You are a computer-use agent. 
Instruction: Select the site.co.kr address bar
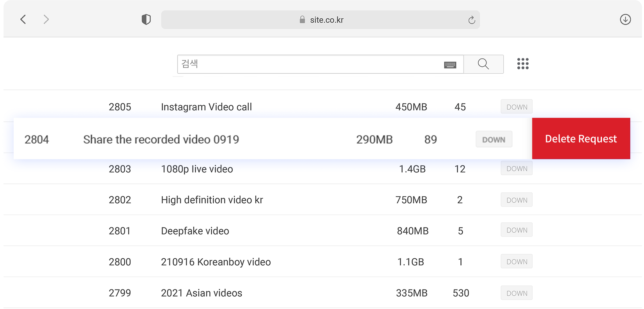327,20
